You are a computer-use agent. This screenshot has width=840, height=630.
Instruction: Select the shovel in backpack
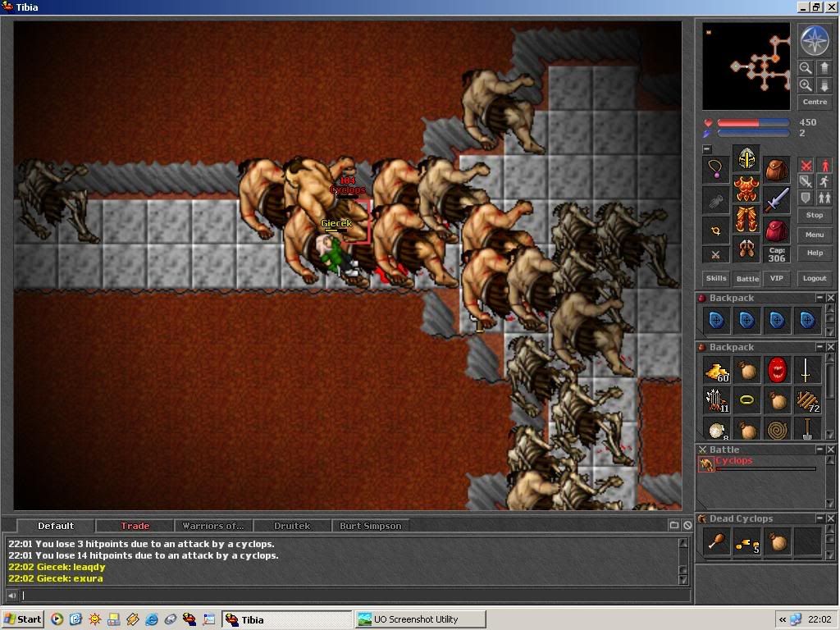click(x=807, y=430)
